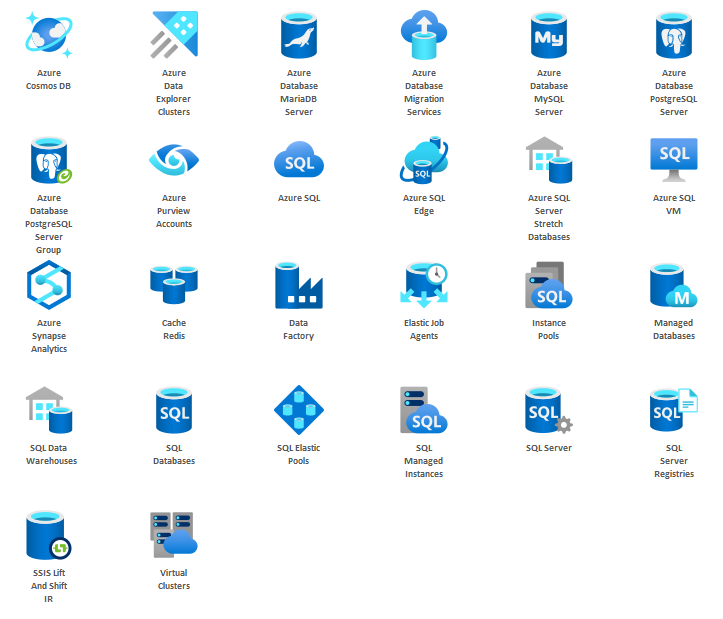723x619 pixels.
Task: Click the Virtual Clusters icon
Action: (174, 536)
